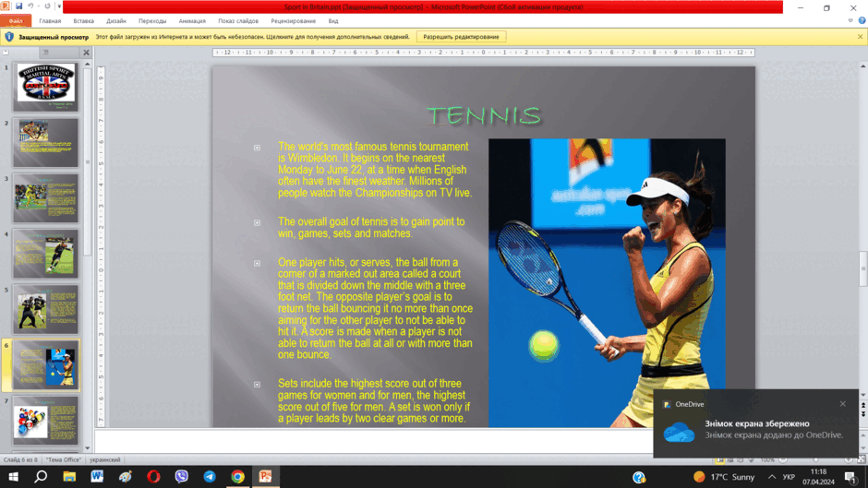868x488 pixels.
Task: Open Google Chrome from taskbar
Action: point(238,476)
